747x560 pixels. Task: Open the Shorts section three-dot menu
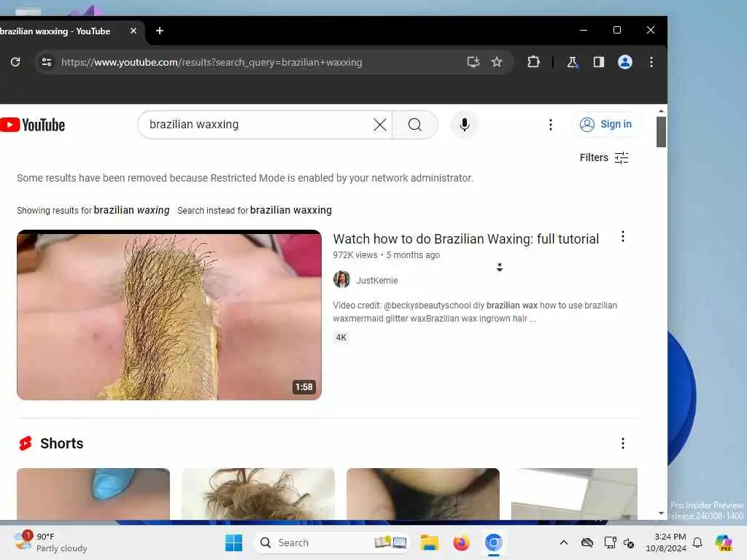pos(623,443)
